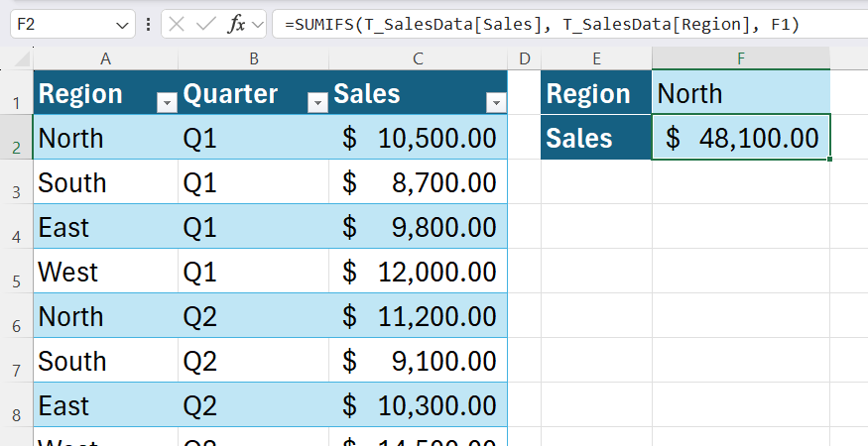This screenshot has height=446, width=868.
Task: Click the Cancel (X) formula button
Action: (x=176, y=25)
